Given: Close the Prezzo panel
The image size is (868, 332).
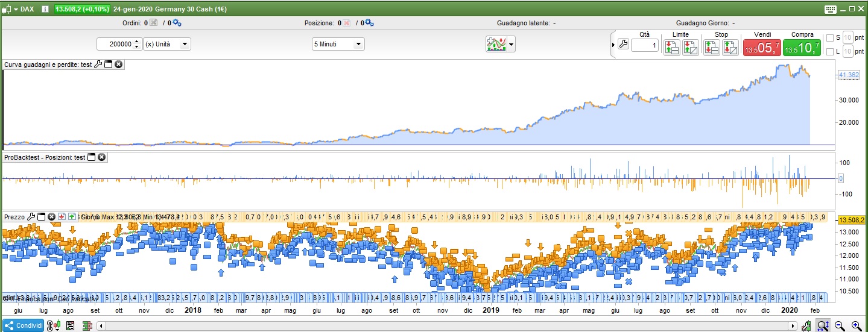Looking at the screenshot, I should (52, 216).
